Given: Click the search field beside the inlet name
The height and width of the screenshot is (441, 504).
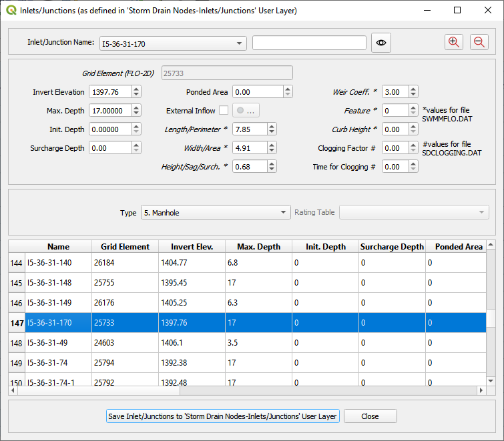Looking at the screenshot, I should click(309, 43).
